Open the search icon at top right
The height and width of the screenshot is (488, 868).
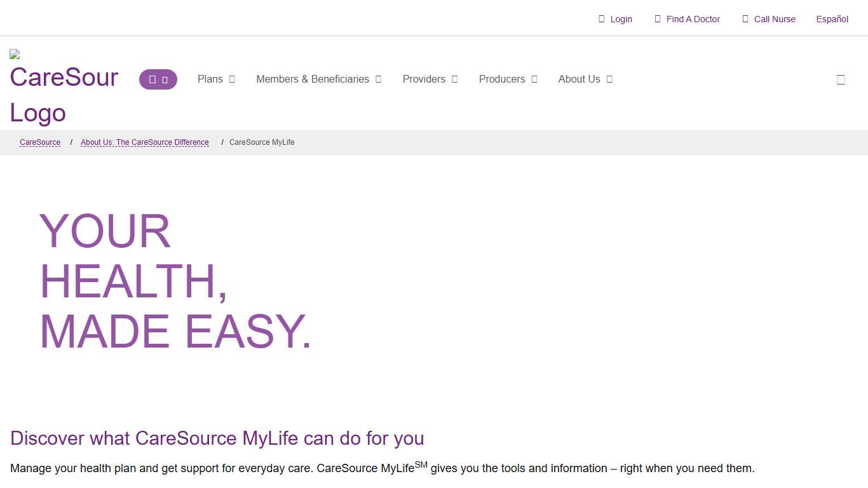tap(840, 79)
